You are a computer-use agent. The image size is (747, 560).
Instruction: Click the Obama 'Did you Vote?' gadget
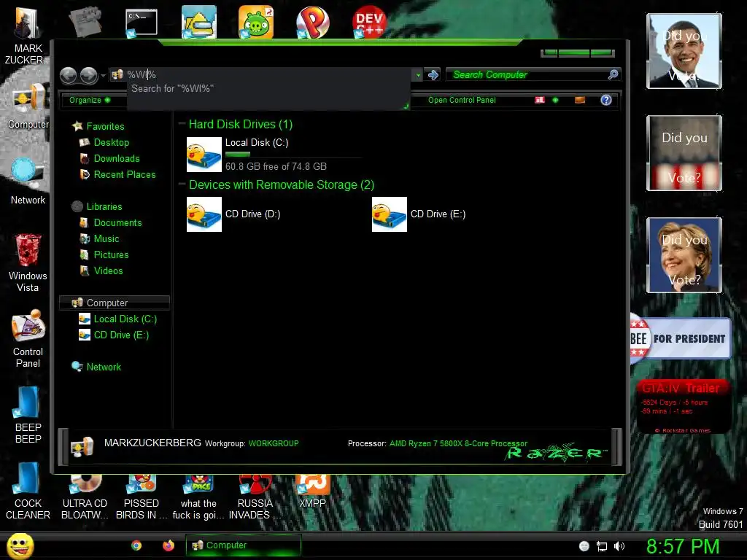[x=684, y=51]
